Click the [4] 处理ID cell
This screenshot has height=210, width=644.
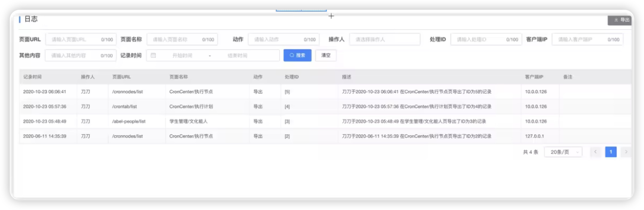(287, 107)
